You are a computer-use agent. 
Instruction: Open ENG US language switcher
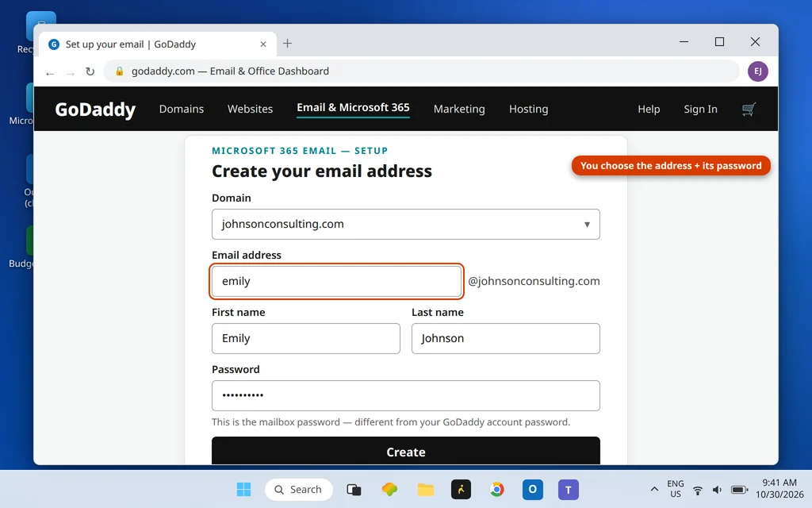point(676,489)
